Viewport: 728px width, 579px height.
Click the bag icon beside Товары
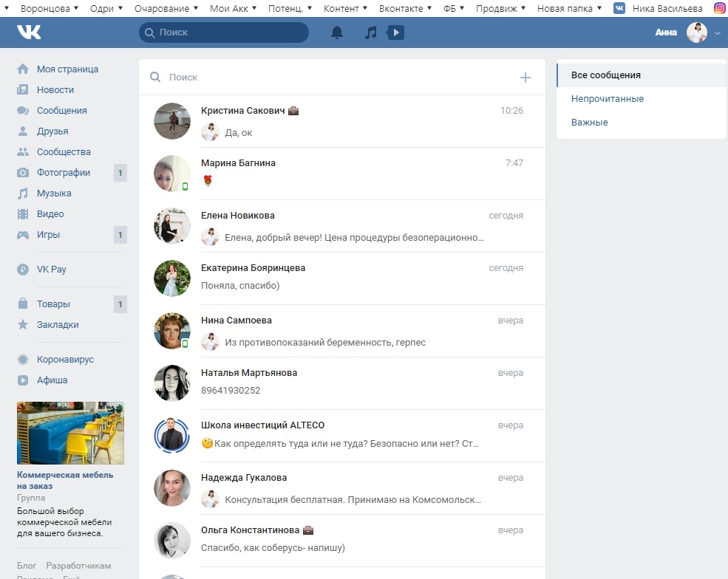pos(23,304)
